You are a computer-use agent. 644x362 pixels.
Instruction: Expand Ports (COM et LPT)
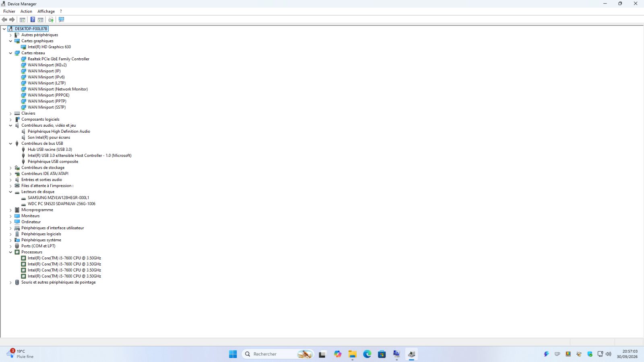coord(11,246)
